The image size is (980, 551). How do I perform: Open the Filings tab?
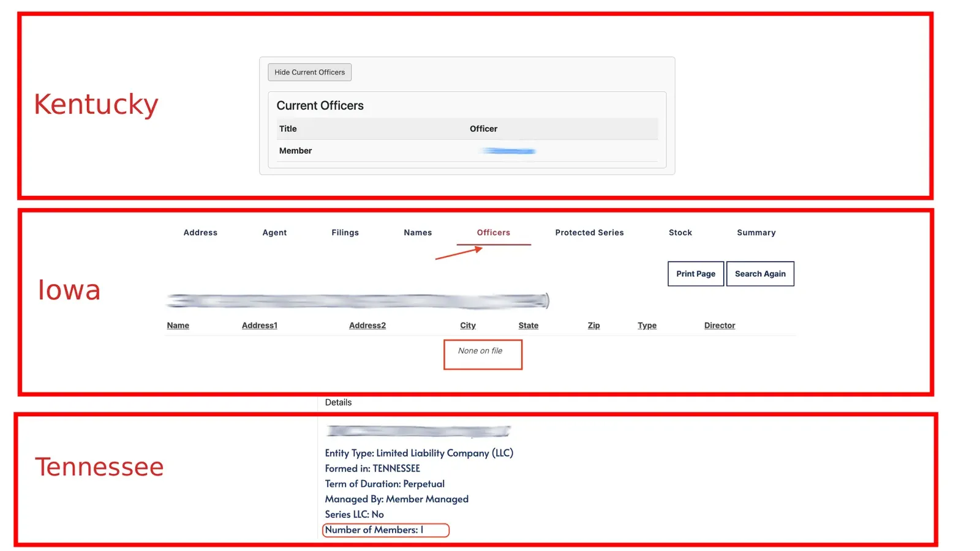click(345, 233)
